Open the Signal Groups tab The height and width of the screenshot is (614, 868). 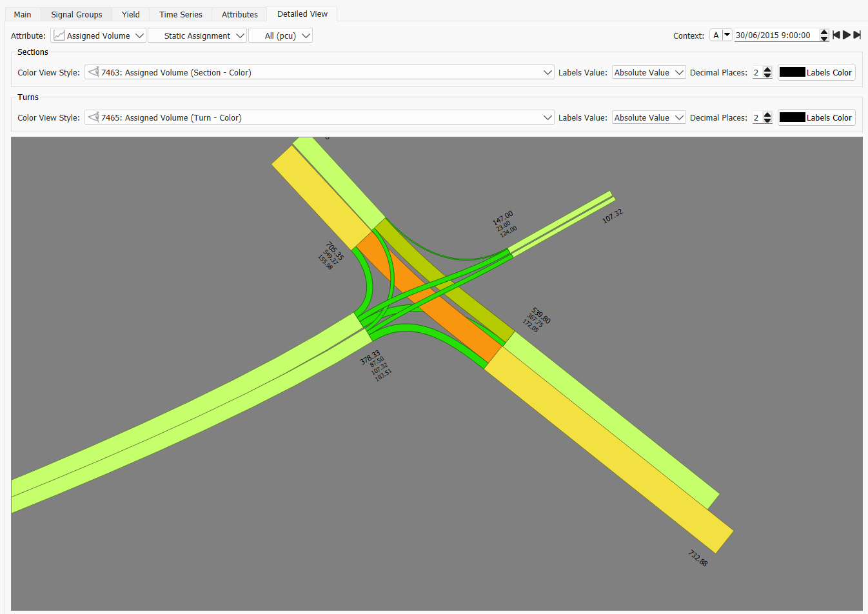point(77,14)
